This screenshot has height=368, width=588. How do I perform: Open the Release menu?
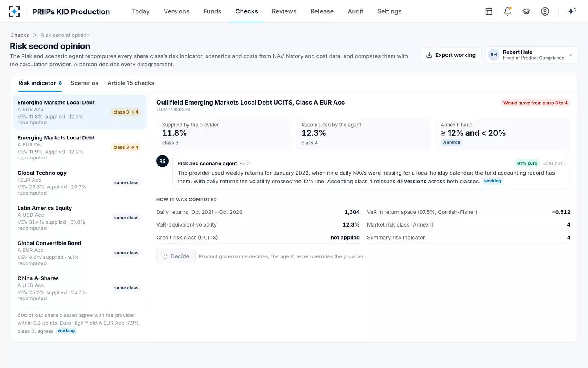[322, 11]
